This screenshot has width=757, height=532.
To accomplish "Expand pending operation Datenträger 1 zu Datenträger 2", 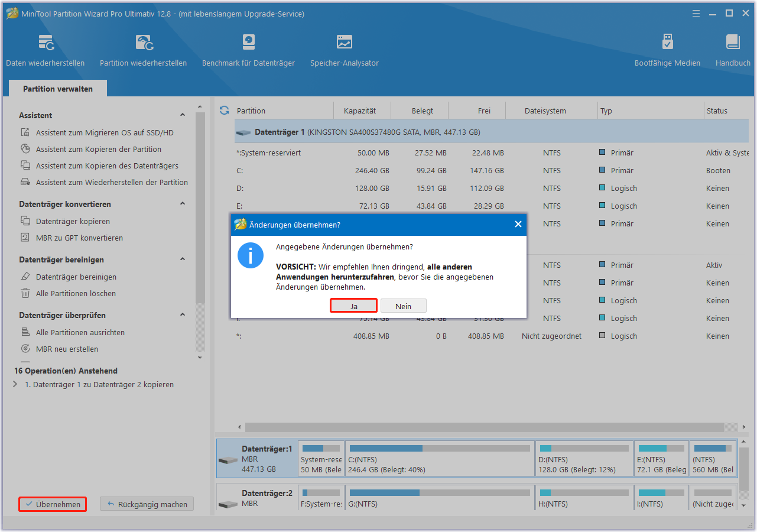I will coord(15,385).
